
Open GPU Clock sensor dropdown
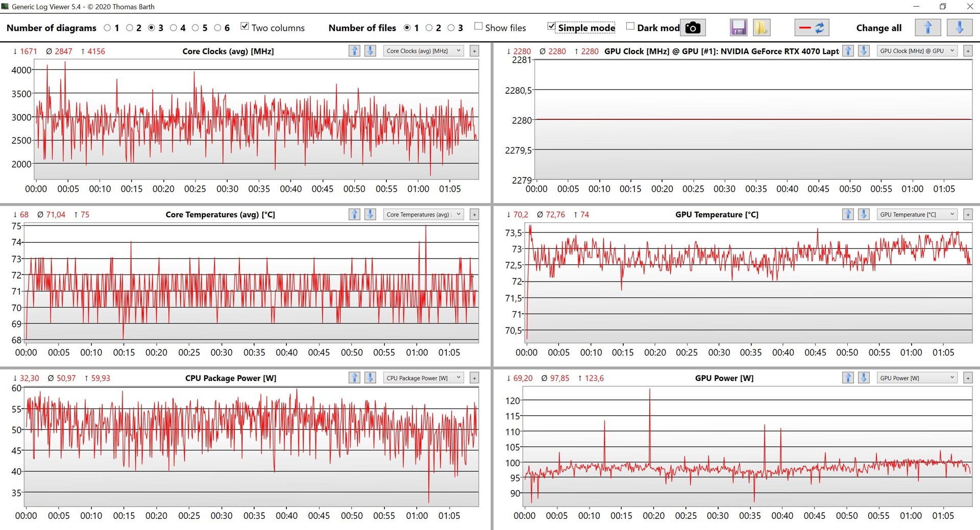click(917, 51)
